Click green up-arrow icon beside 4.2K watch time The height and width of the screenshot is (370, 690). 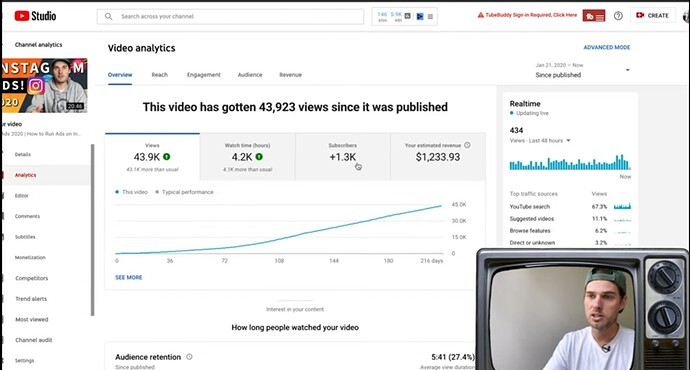pos(259,157)
